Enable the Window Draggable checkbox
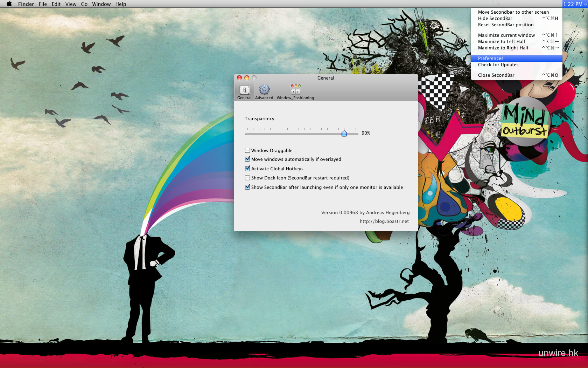 [x=247, y=150]
